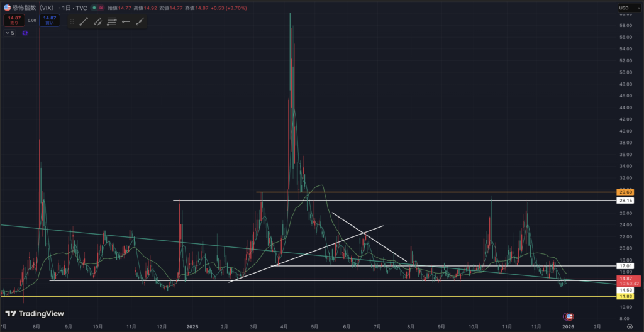Expand the collapsed indicators legend showing 5
Screen dimensions: 644x332
(10, 33)
